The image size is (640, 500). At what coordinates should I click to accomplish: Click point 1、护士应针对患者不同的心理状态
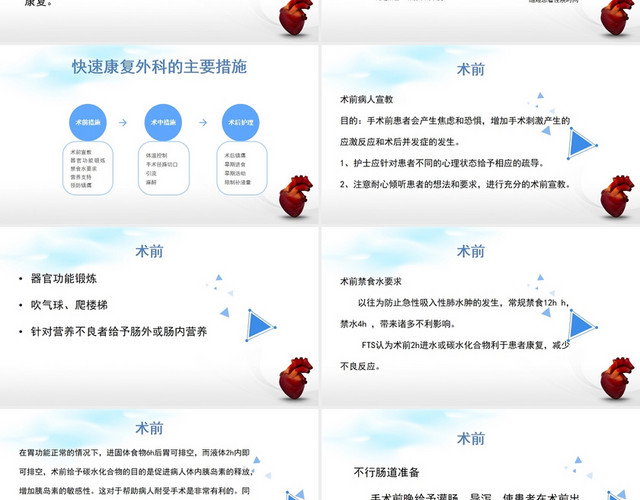coord(442,163)
